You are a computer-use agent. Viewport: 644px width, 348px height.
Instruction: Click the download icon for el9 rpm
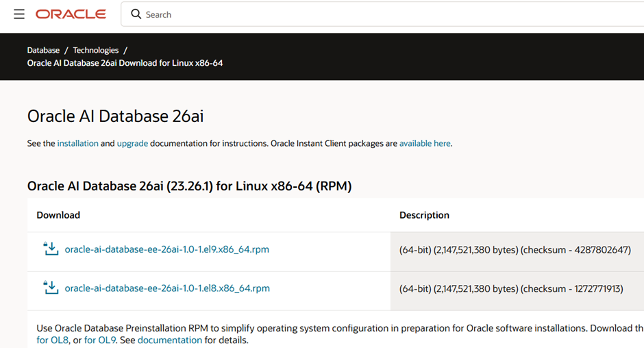[x=51, y=249]
